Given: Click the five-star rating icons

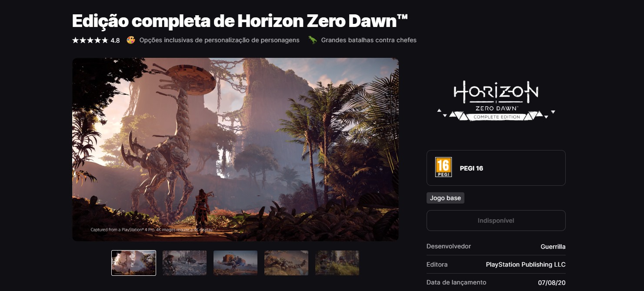Looking at the screenshot, I should point(90,40).
